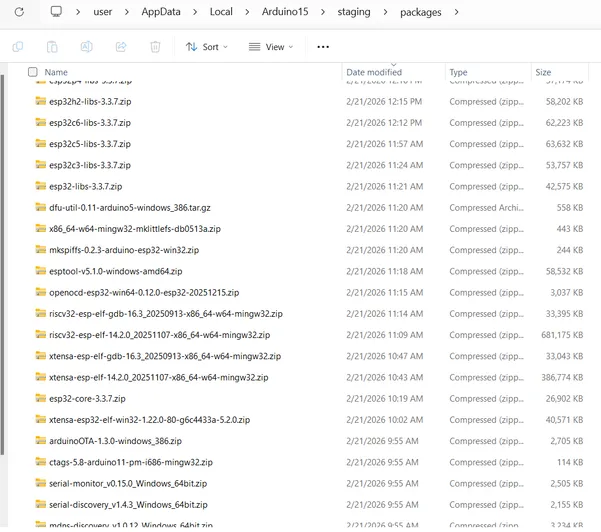The height and width of the screenshot is (532, 601).
Task: Click zip icon of esp32c3-libs-3.3.7.zip
Action: coord(41,164)
